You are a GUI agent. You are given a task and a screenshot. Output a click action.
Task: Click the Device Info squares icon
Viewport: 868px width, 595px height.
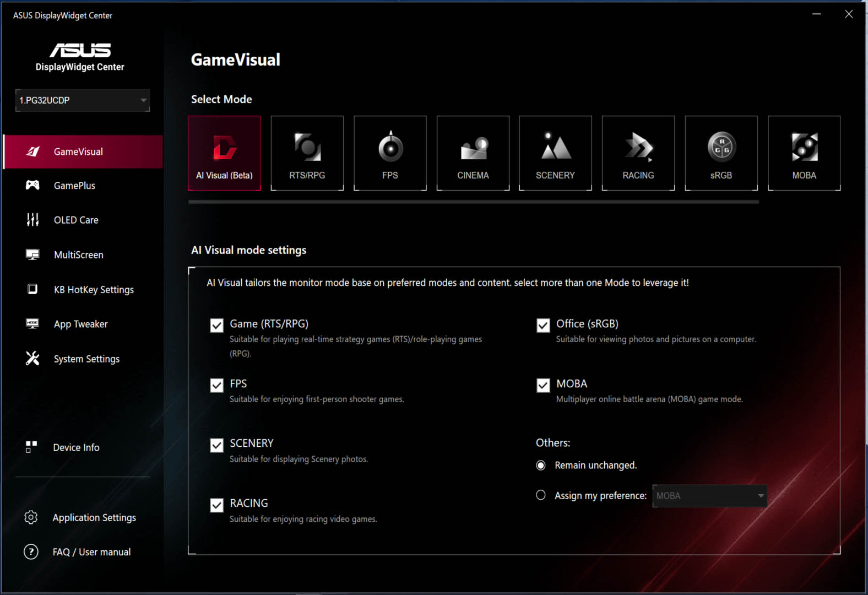pos(31,447)
